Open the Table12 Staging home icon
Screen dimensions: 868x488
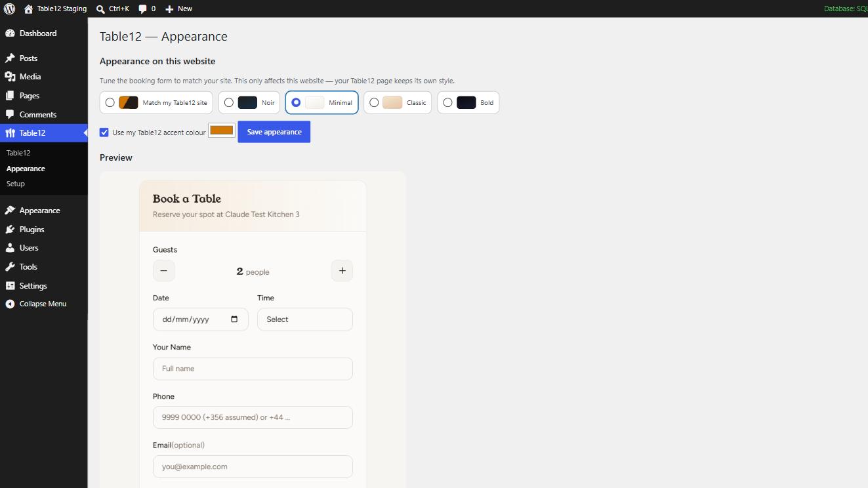(28, 9)
